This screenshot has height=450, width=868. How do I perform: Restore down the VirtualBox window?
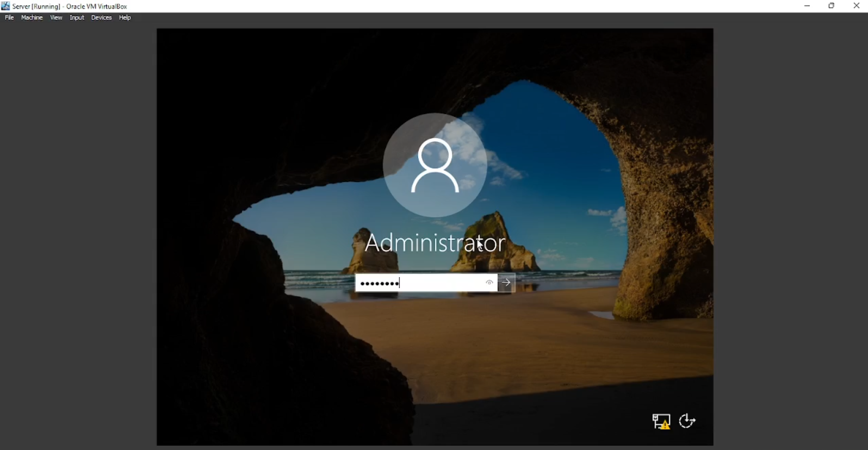(832, 6)
